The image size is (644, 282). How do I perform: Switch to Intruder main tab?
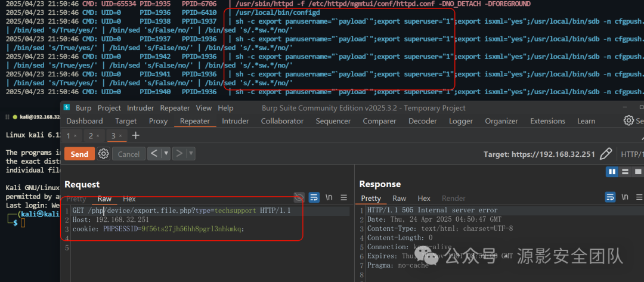point(236,121)
